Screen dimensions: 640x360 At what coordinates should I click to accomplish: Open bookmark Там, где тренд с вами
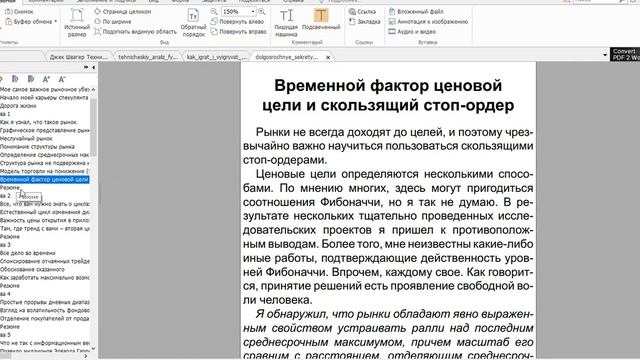(44, 229)
